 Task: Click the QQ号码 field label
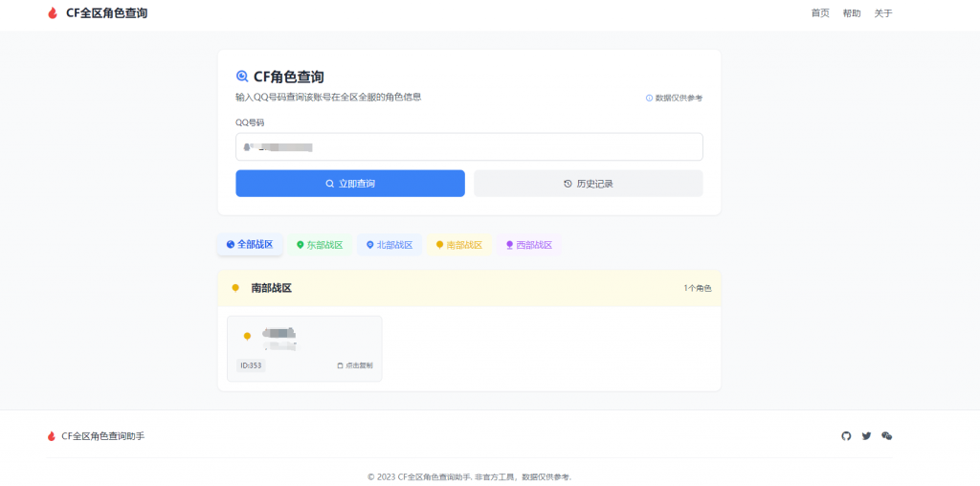(250, 122)
